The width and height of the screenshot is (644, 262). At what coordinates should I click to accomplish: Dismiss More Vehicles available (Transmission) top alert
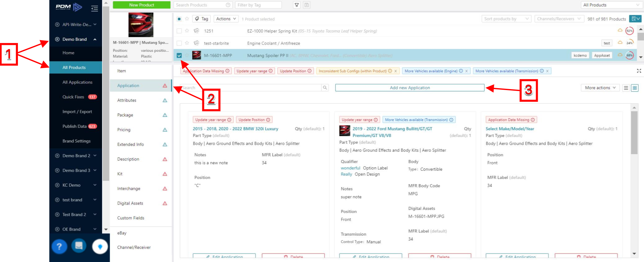[547, 71]
